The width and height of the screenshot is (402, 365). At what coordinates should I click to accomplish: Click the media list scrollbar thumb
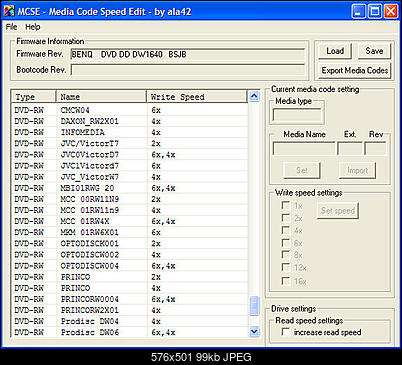point(254,306)
